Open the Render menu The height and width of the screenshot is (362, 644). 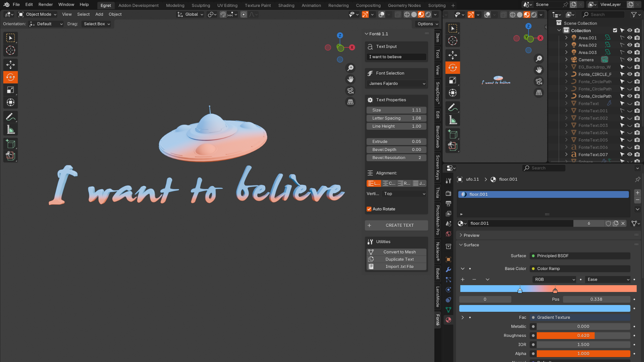45,4
